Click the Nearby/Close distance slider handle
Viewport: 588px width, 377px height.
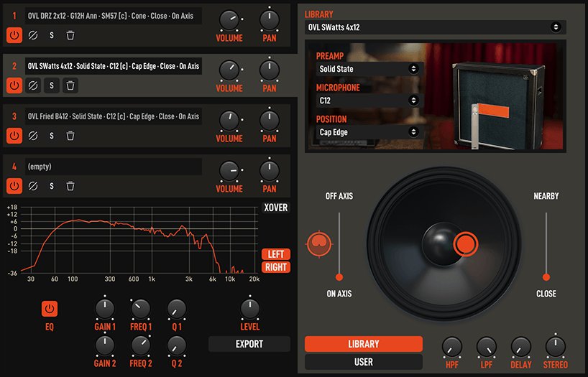(x=546, y=276)
